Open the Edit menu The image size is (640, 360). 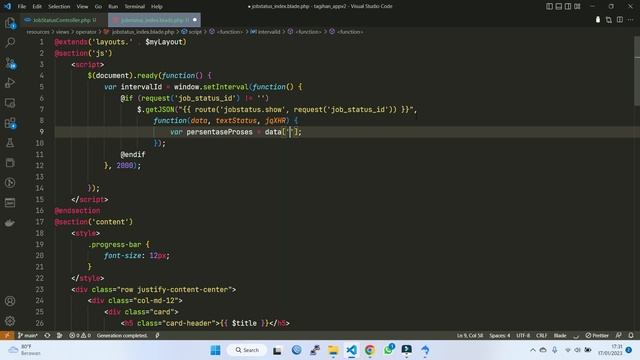[x=37, y=7]
